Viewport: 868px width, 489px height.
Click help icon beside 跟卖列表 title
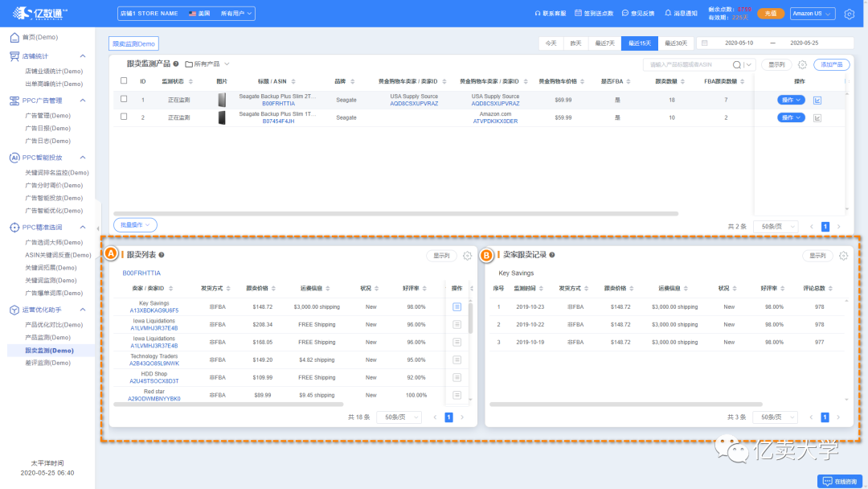click(x=162, y=255)
